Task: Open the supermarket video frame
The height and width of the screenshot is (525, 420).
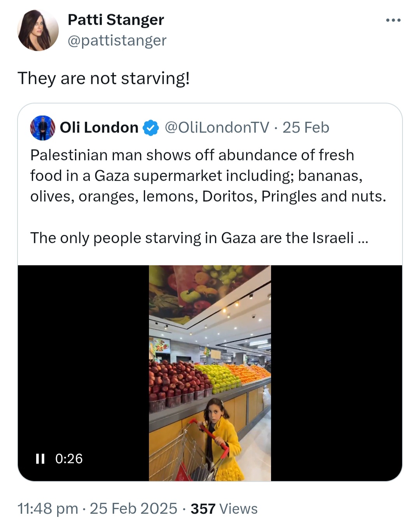Action: pyautogui.click(x=210, y=373)
